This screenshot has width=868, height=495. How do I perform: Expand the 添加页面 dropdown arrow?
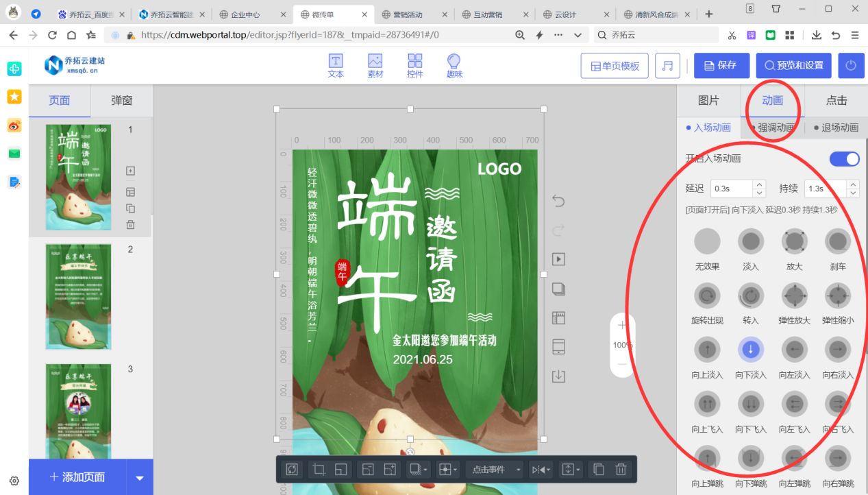[139, 477]
